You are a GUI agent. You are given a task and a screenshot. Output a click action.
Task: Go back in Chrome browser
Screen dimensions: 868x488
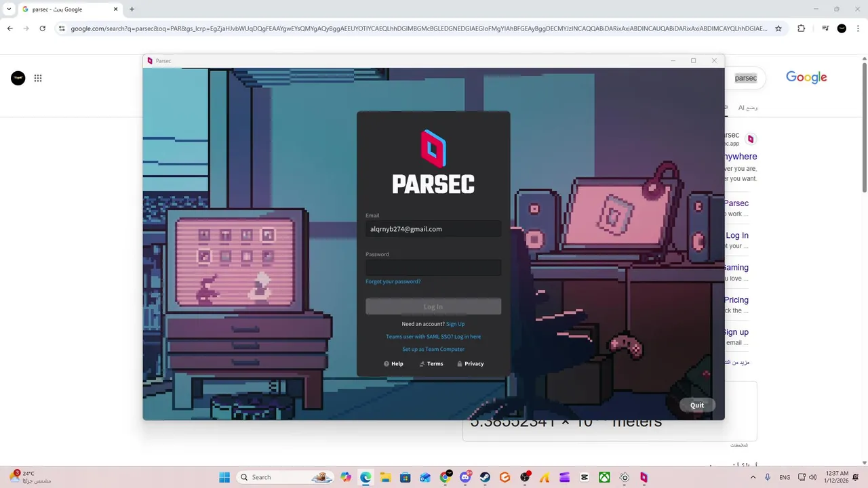pyautogui.click(x=9, y=28)
